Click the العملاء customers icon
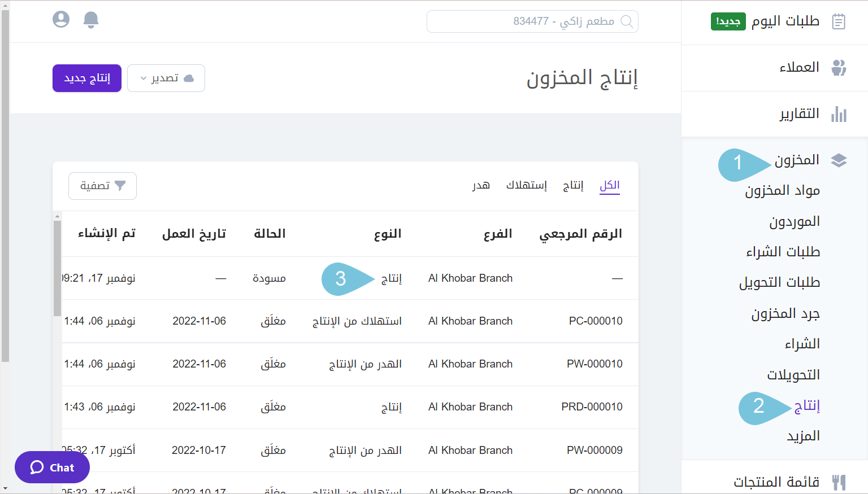Viewport: 868px width, 494px height. click(x=840, y=67)
